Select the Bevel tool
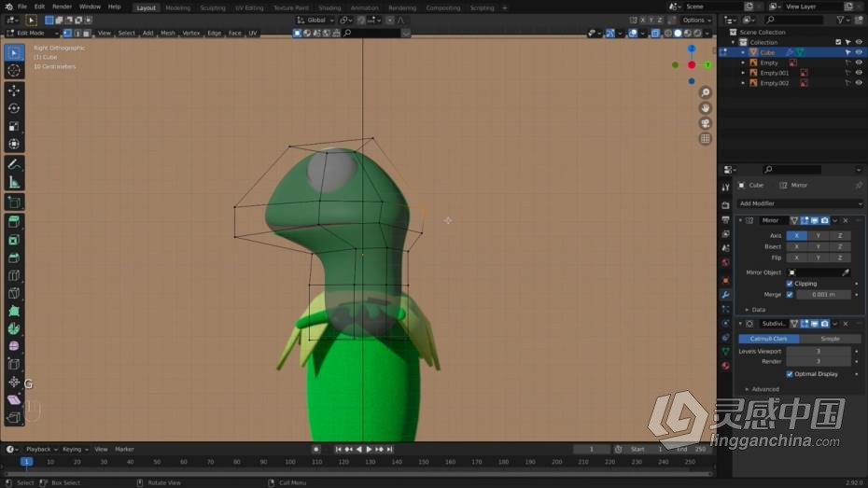868x488 pixels. pos(14,258)
